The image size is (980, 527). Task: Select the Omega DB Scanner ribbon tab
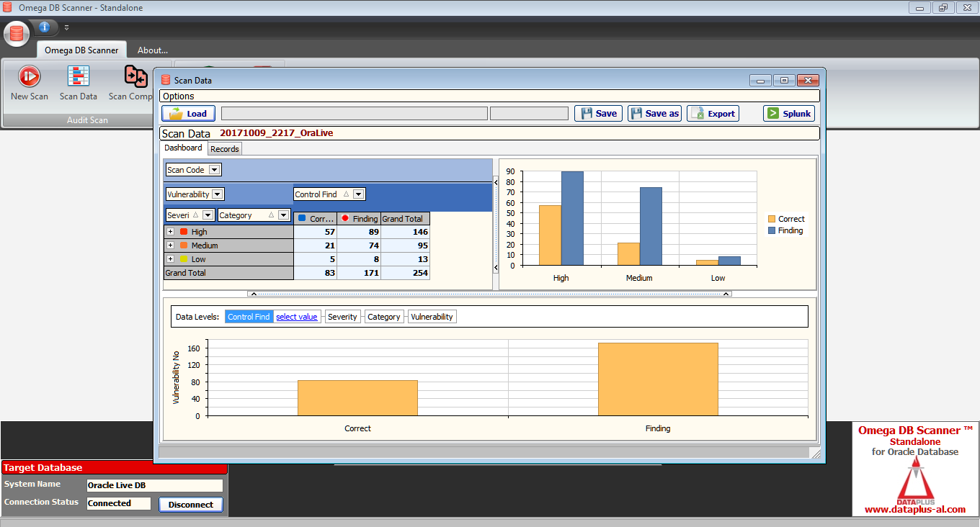(x=81, y=50)
